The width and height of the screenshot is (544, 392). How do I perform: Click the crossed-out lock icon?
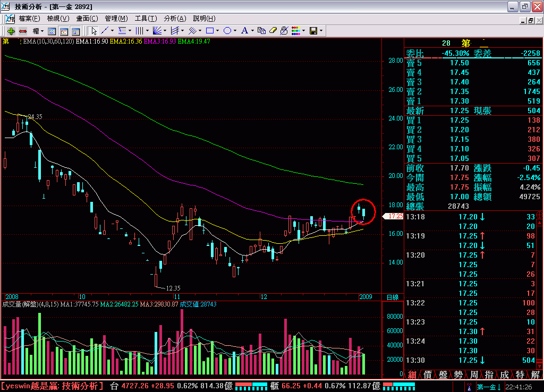[284, 31]
